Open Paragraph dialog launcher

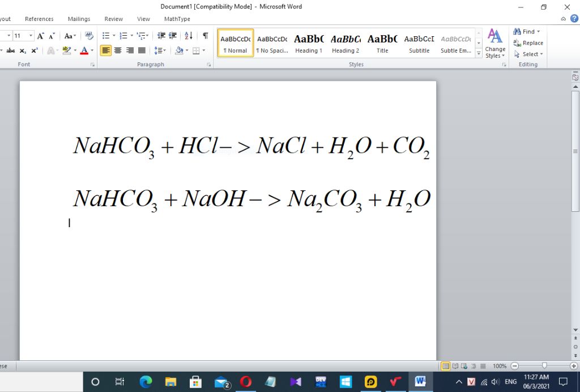tap(209, 65)
